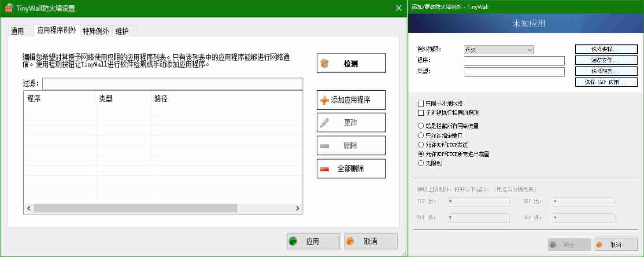Close the TinyWall防火墙设置 window

click(x=399, y=8)
